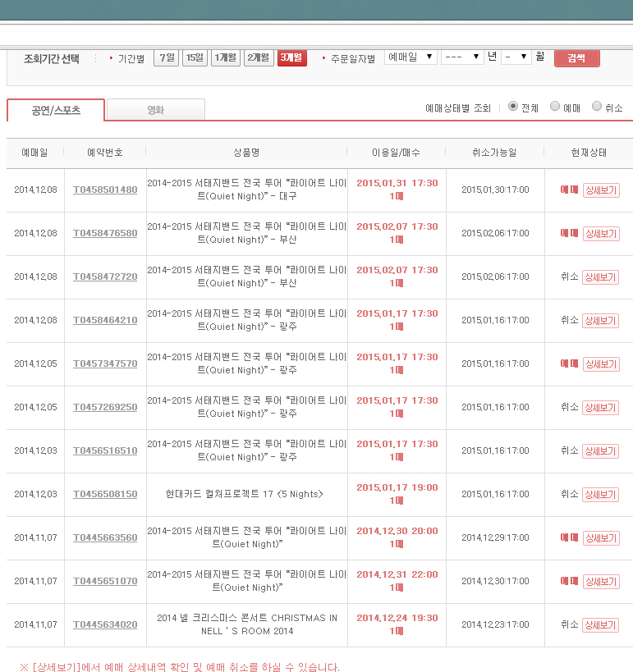The height and width of the screenshot is (672, 633).
Task: Choose the 1개월 period filter
Action: point(226,57)
